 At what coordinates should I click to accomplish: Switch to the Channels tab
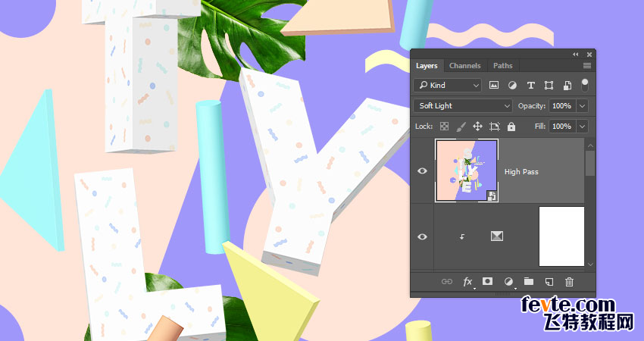click(464, 66)
